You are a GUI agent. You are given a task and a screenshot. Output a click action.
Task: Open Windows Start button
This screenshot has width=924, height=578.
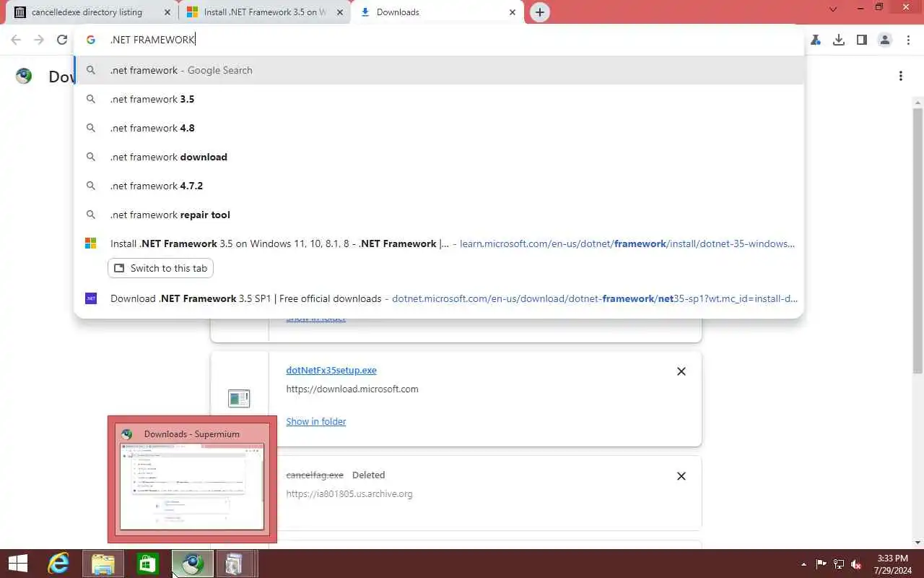point(17,564)
